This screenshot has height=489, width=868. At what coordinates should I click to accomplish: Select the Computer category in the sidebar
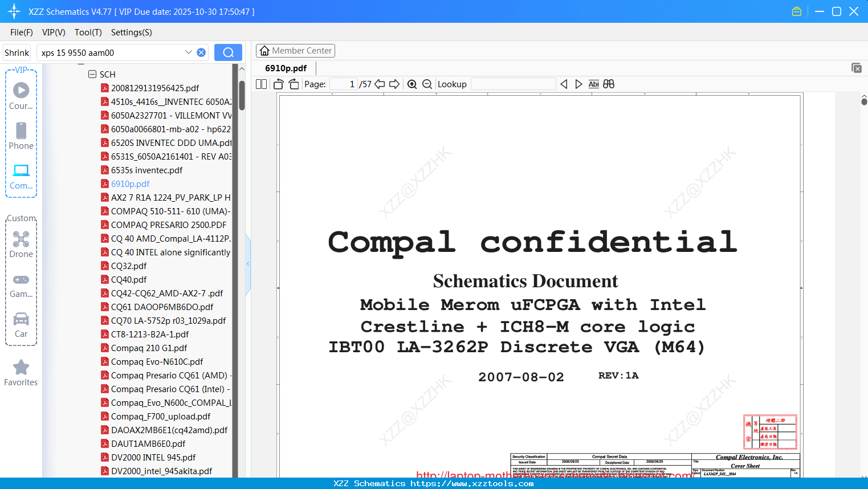21,176
